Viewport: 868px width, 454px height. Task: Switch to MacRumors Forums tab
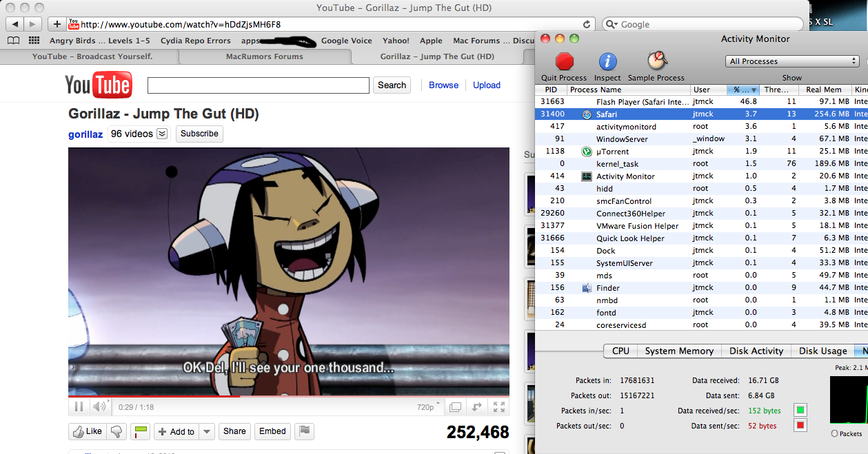coord(265,56)
